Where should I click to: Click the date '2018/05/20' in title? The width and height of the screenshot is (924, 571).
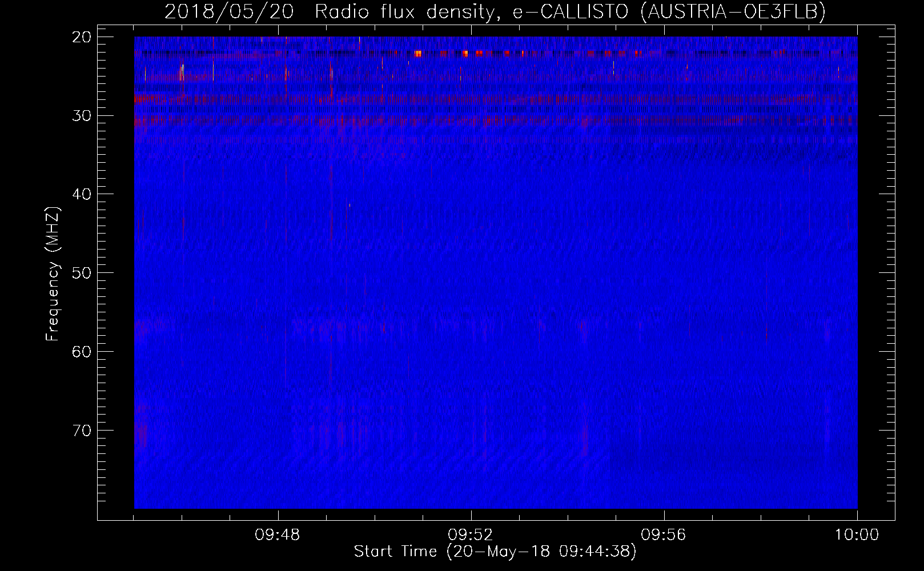click(229, 12)
